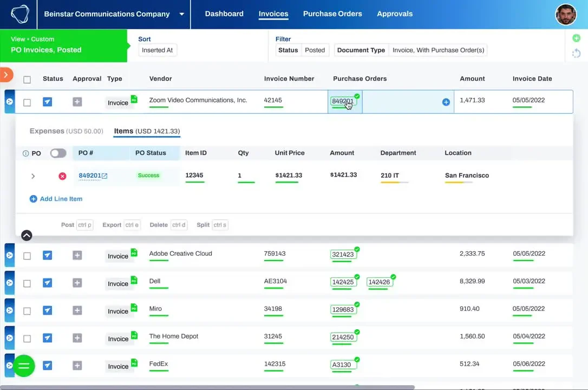Click posted status icon for FedEx row
The image size is (588, 390).
(x=47, y=365)
